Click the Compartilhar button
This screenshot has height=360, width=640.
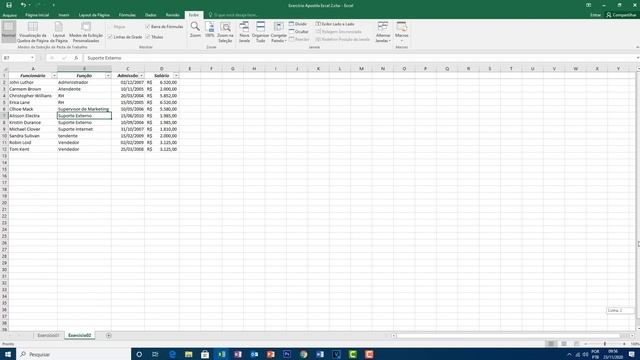point(621,15)
